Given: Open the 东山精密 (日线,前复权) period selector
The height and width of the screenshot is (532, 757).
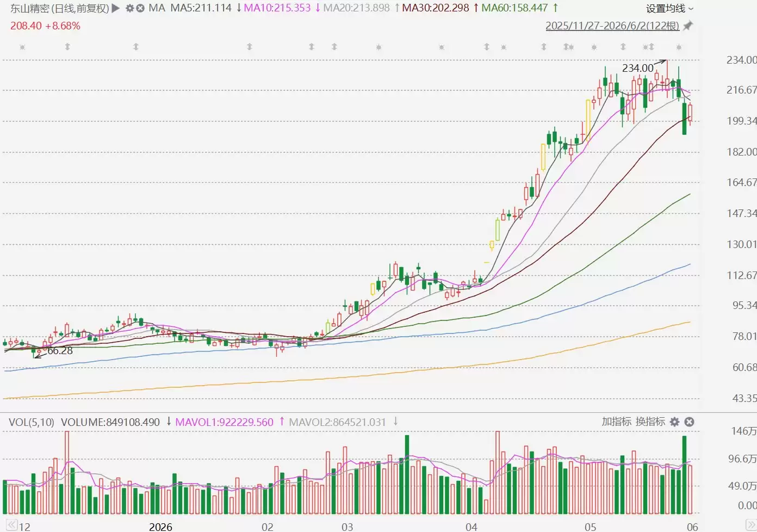Looking at the screenshot, I should tap(60, 8).
